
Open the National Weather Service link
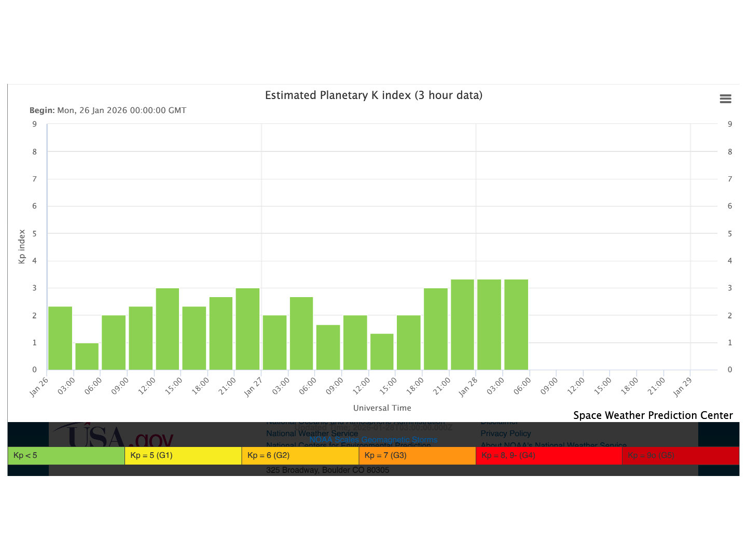(x=312, y=433)
